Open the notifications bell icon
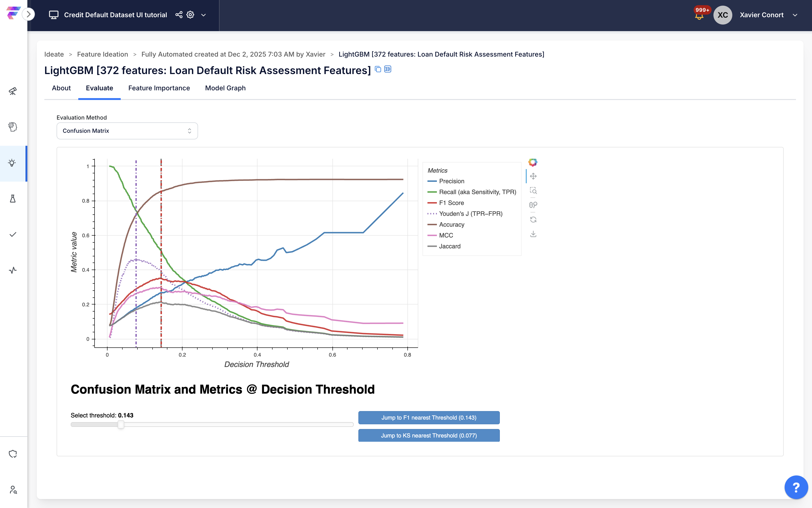Image resolution: width=812 pixels, height=508 pixels. click(x=699, y=16)
